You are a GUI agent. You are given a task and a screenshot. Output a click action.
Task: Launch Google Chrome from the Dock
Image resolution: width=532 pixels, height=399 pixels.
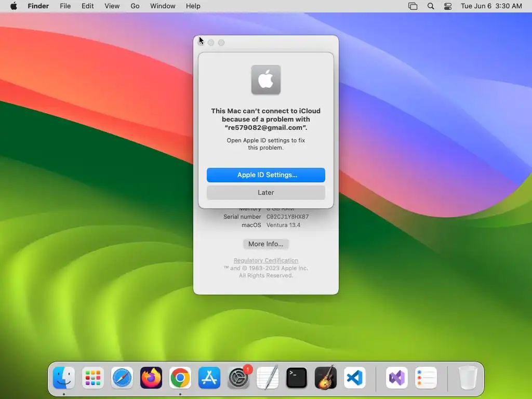[180, 378]
